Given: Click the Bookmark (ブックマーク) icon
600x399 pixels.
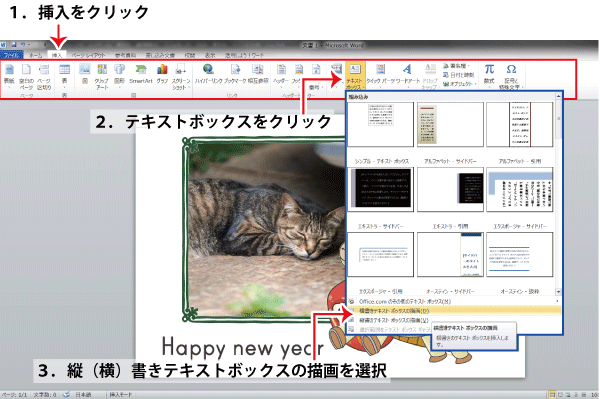Looking at the screenshot, I should coord(235,69).
